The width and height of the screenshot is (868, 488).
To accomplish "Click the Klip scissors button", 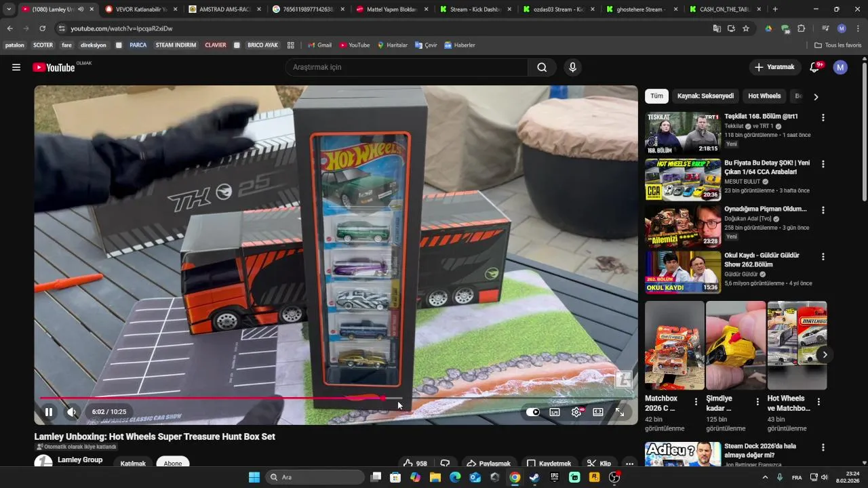I will point(599,464).
